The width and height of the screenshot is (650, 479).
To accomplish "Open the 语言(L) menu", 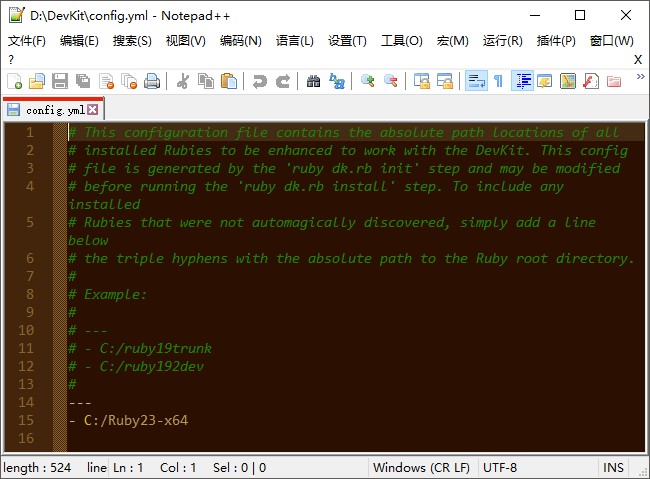I will tap(295, 41).
